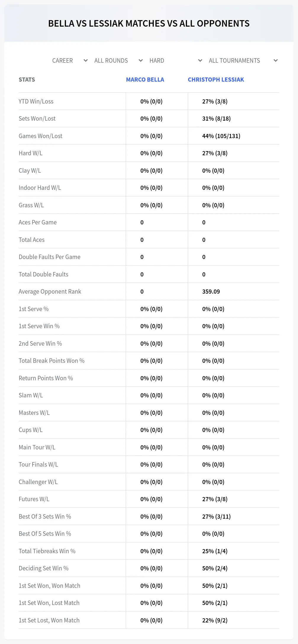298x644 pixels.
Task: Click Bella's Hard W/L value
Action: pos(151,153)
